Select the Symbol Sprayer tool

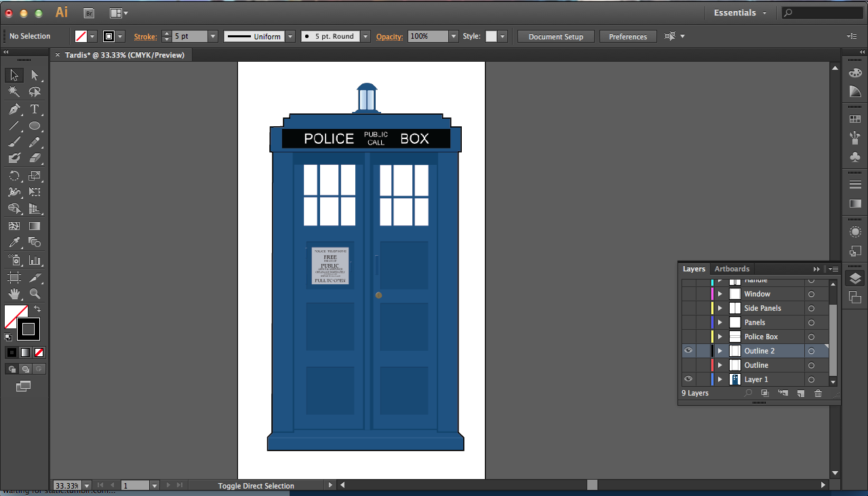(x=14, y=260)
